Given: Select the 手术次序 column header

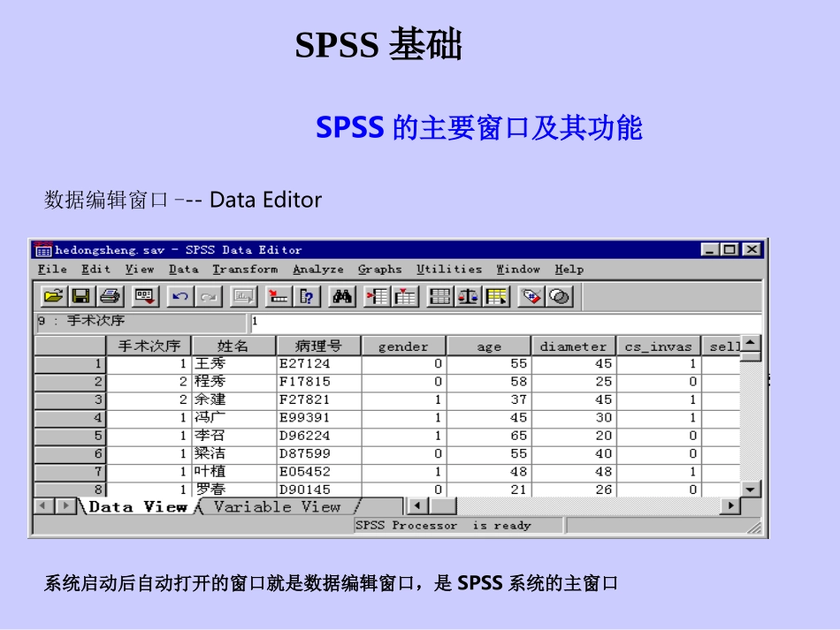Looking at the screenshot, I should point(149,346).
